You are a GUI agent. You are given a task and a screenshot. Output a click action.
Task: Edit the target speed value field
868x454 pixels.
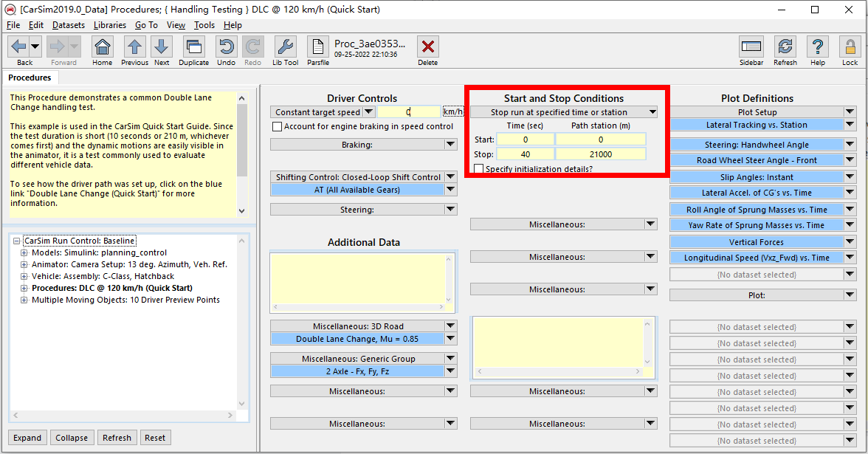(409, 112)
